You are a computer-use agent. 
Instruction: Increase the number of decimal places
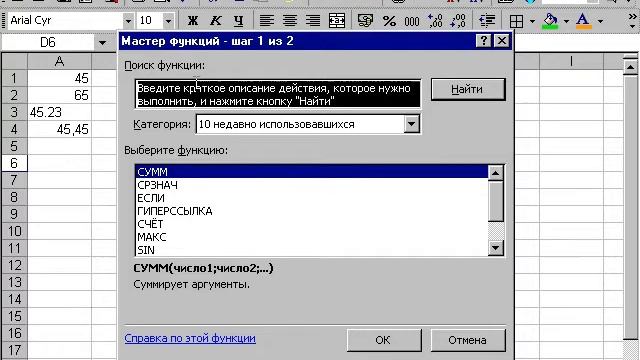[x=435, y=20]
